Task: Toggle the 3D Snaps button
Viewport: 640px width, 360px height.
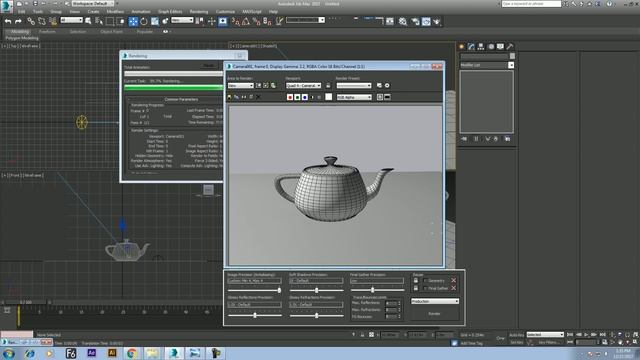Action: point(236,21)
